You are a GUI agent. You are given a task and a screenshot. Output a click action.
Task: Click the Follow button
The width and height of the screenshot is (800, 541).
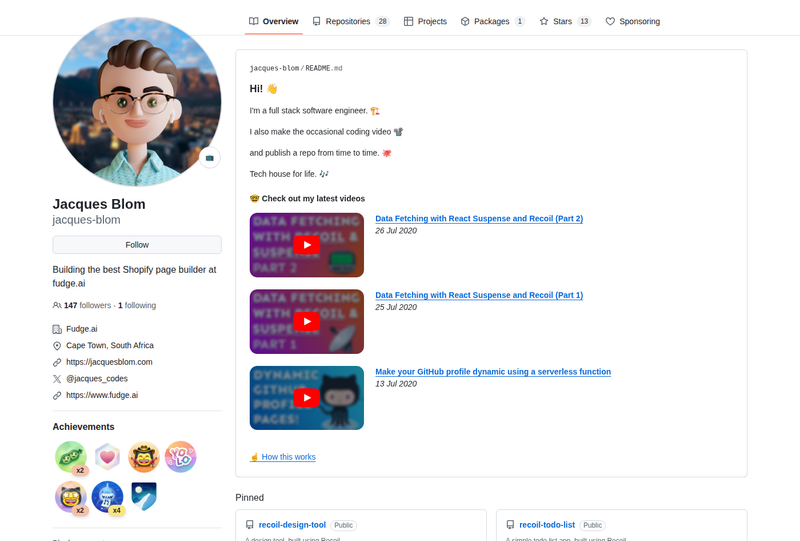point(137,245)
